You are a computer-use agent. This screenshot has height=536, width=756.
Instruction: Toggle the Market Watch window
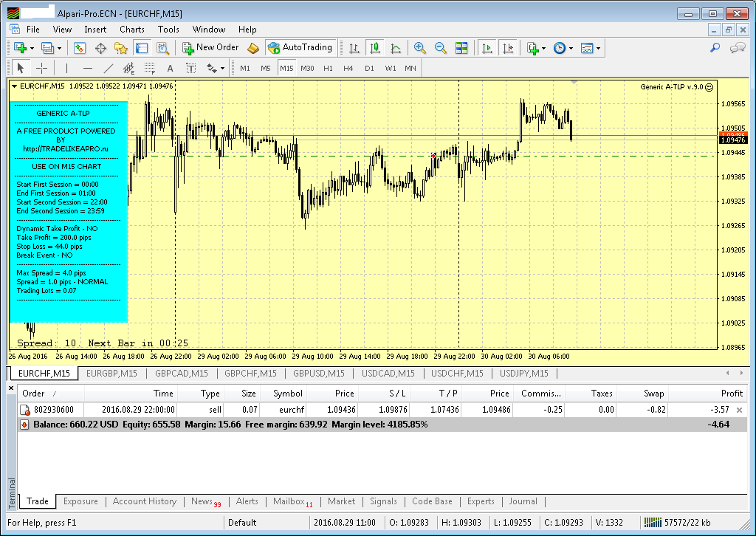[x=79, y=48]
